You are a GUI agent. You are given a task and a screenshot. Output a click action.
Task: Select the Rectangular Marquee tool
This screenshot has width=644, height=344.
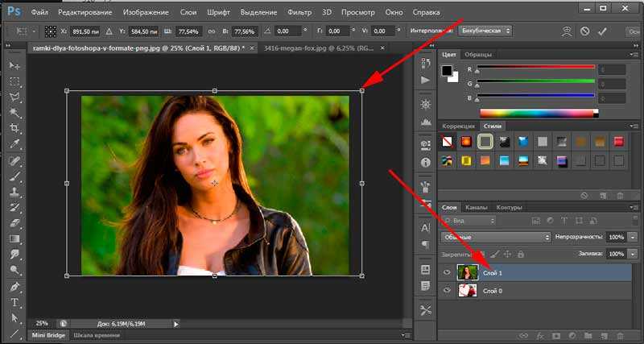tap(14, 81)
